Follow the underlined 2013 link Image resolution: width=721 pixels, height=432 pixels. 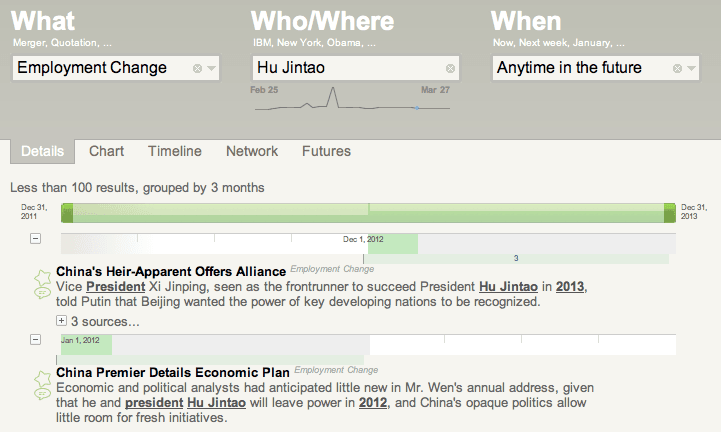coord(570,287)
